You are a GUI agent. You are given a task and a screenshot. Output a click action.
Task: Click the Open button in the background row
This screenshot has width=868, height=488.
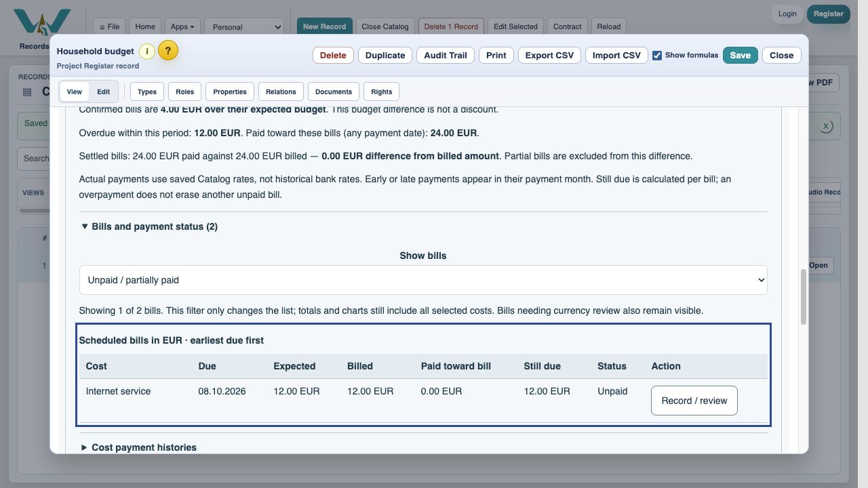(818, 265)
